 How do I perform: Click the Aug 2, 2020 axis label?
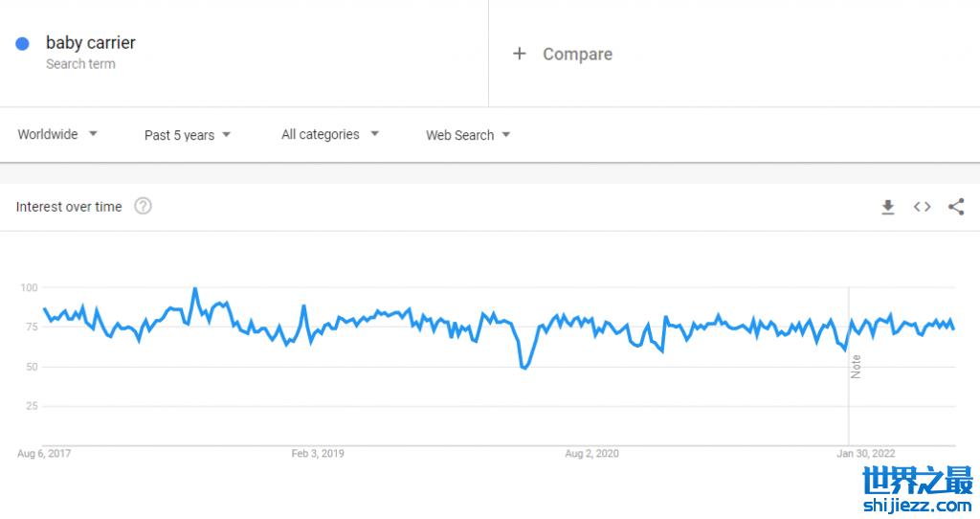tap(592, 453)
